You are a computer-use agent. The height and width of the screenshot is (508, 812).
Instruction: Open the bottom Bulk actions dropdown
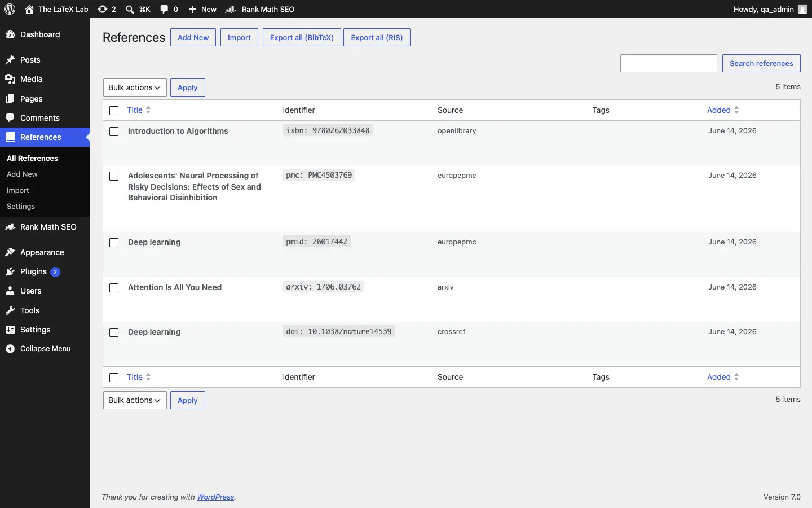[x=135, y=400]
